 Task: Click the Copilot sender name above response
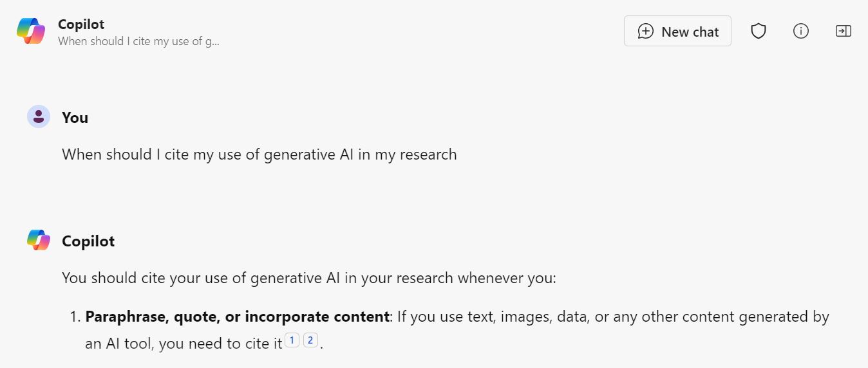coord(88,241)
